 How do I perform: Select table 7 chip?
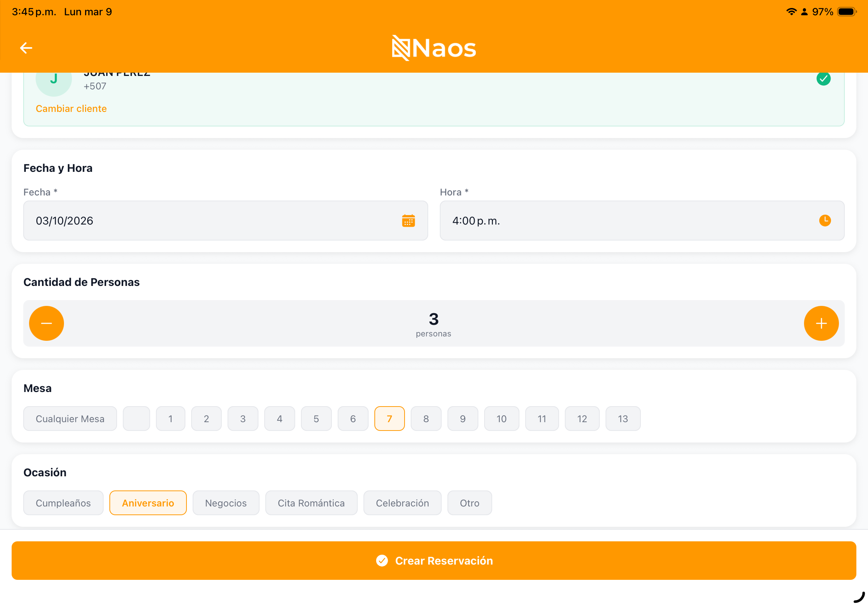coord(389,419)
